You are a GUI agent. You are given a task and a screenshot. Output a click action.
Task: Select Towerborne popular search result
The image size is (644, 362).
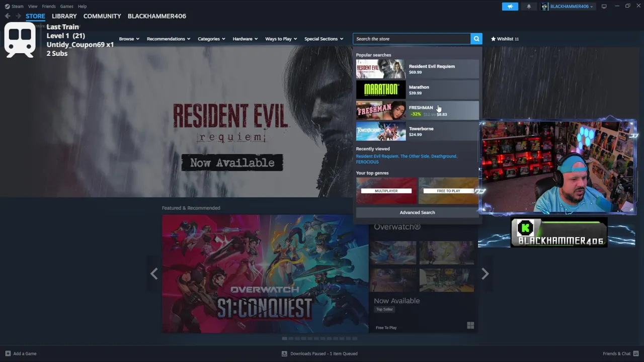[x=418, y=131]
